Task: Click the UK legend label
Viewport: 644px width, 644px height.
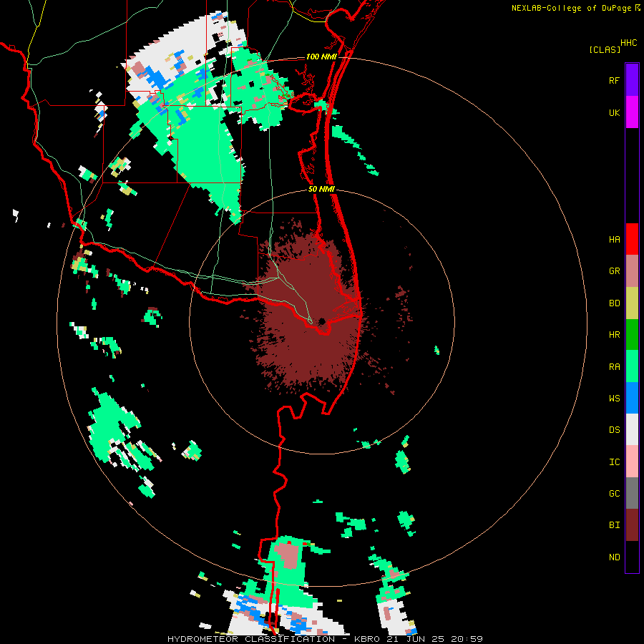Action: tap(614, 112)
